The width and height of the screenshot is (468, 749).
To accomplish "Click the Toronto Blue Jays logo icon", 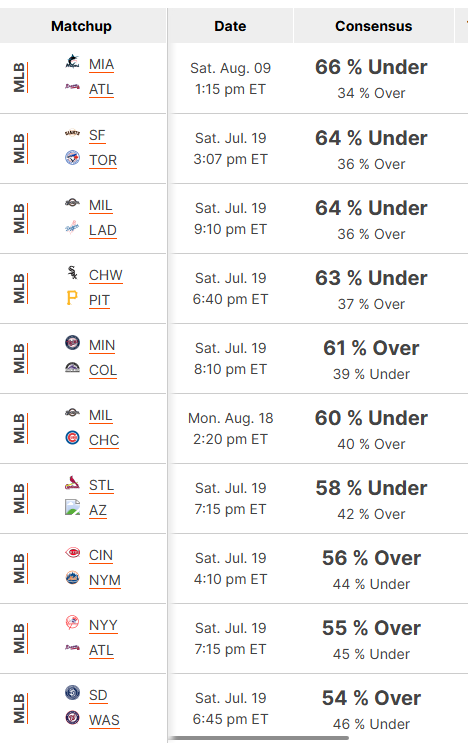I will (73, 157).
